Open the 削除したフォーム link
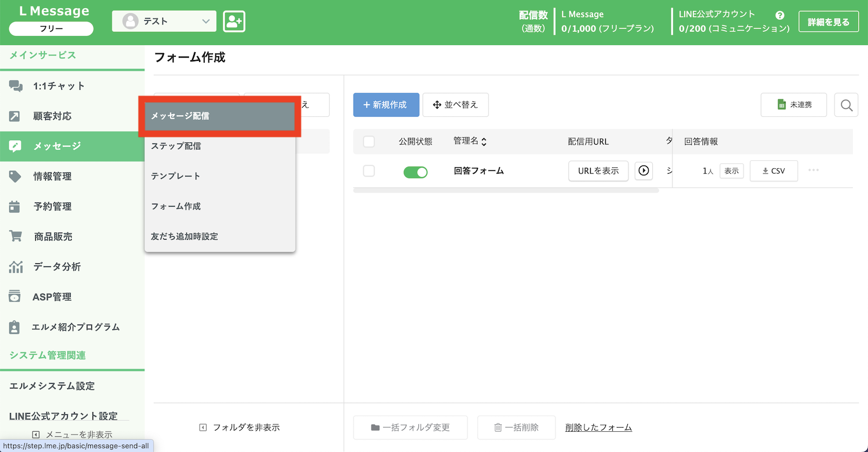868x452 pixels. point(598,428)
